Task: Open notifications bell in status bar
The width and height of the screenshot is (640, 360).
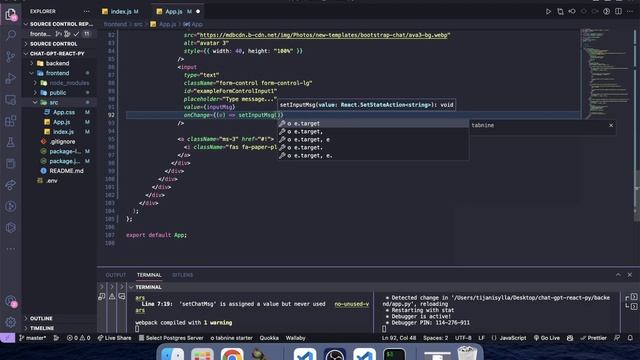Action: tap(630, 338)
